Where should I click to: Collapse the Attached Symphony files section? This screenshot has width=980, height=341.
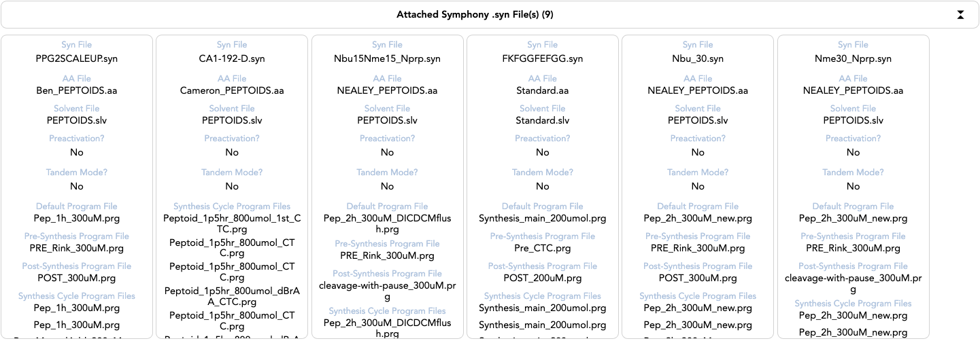pyautogui.click(x=960, y=15)
